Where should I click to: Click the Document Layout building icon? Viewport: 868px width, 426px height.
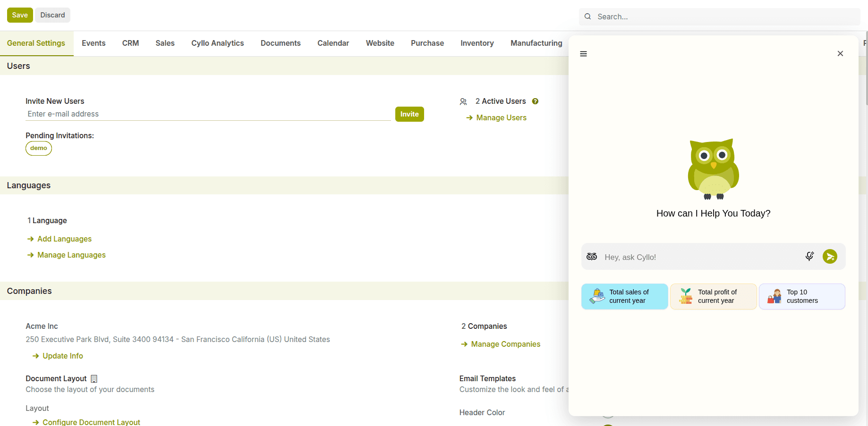click(x=94, y=379)
